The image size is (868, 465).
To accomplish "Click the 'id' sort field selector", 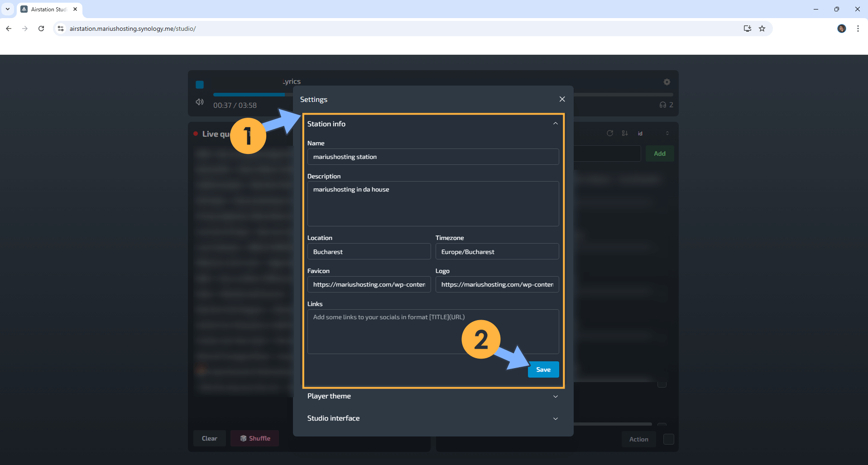I will tap(640, 133).
